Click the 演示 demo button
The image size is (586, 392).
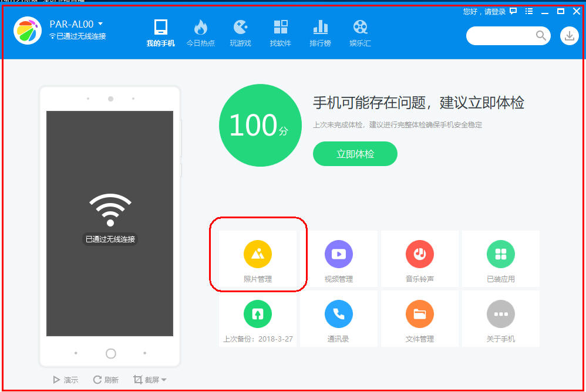pyautogui.click(x=65, y=380)
